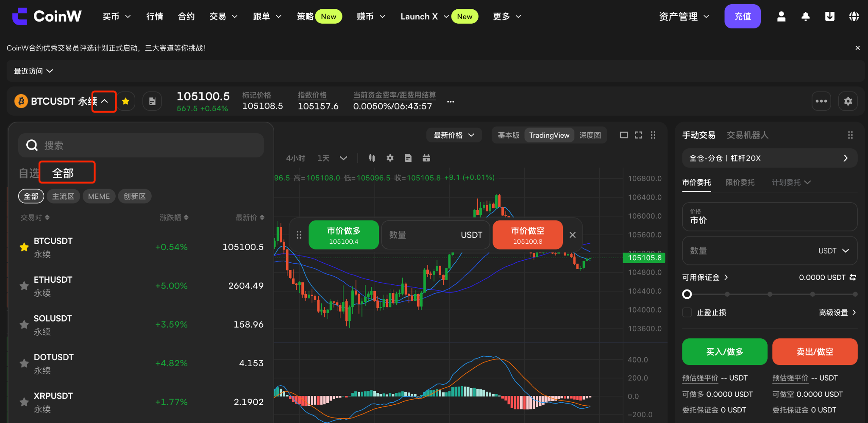The image size is (868, 423).
Task: Select the 主流区 filter pill
Action: [63, 196]
